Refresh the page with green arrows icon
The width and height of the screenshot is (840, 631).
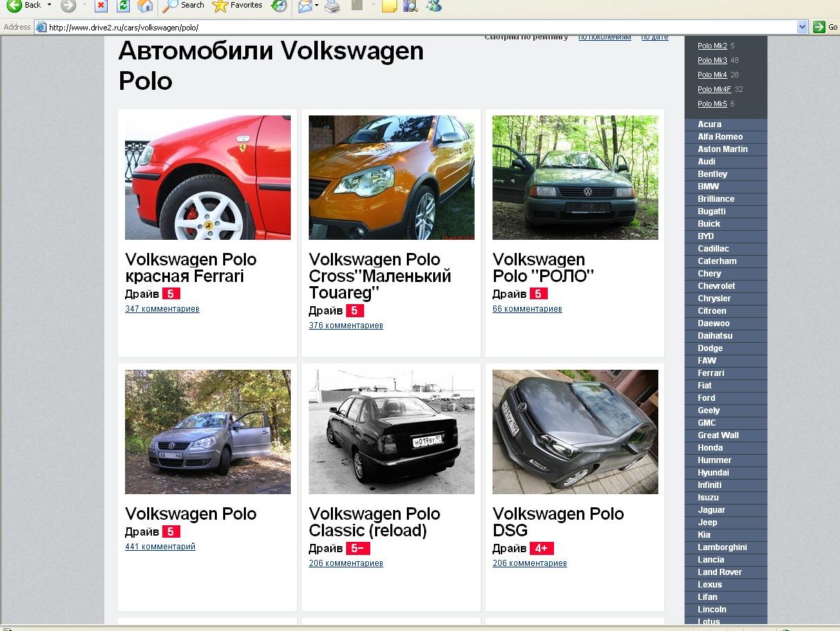pyautogui.click(x=123, y=6)
